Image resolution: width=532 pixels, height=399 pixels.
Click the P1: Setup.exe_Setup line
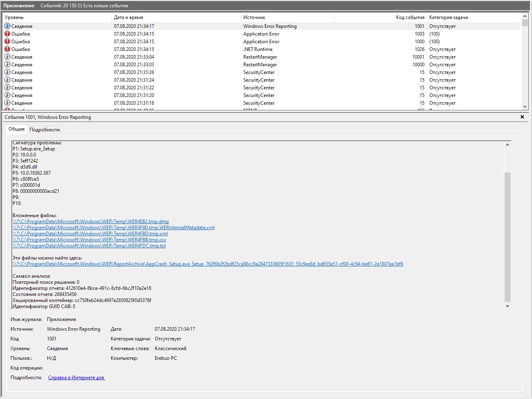pyautogui.click(x=34, y=149)
